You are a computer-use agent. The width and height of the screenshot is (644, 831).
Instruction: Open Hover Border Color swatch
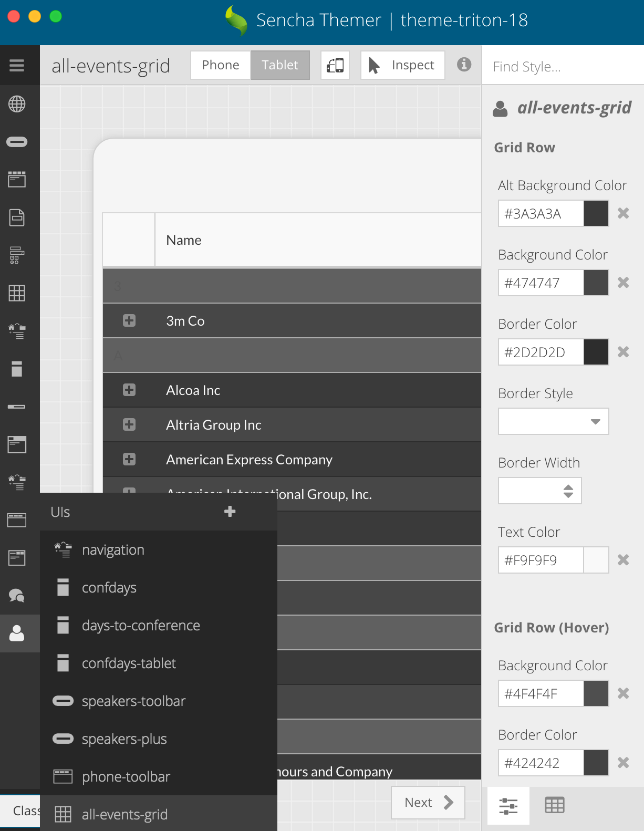click(596, 763)
